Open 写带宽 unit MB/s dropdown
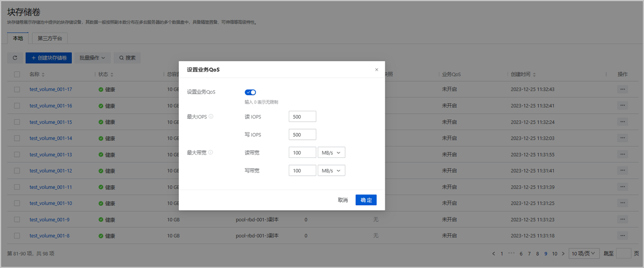This screenshot has width=644, height=268. click(x=331, y=171)
